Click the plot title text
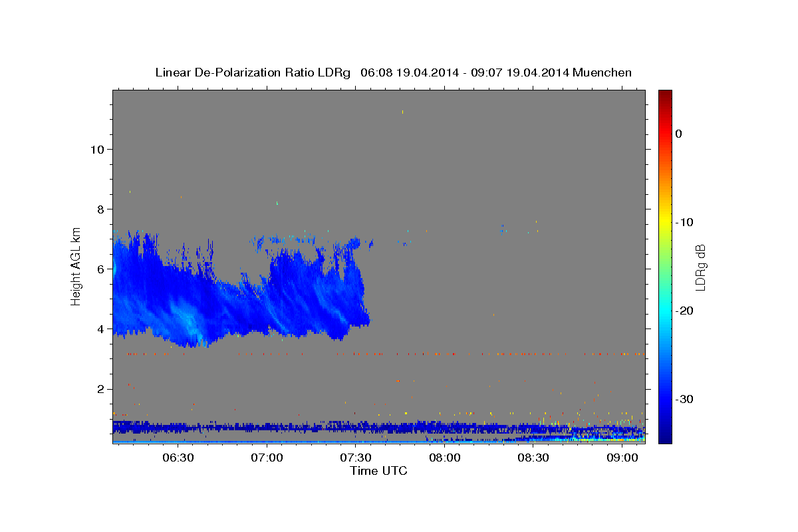Image resolution: width=798 pixels, height=532 pixels. pos(393,72)
